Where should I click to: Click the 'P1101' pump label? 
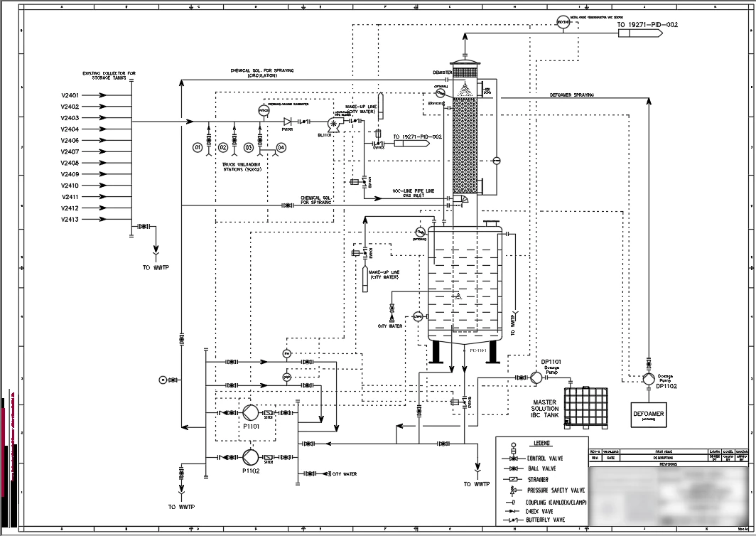(x=252, y=427)
